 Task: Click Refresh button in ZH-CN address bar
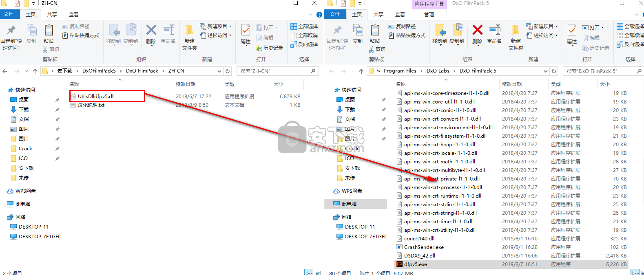click(x=228, y=71)
